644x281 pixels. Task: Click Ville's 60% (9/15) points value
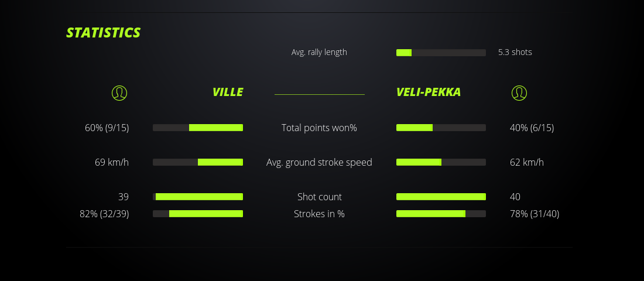[x=107, y=128]
